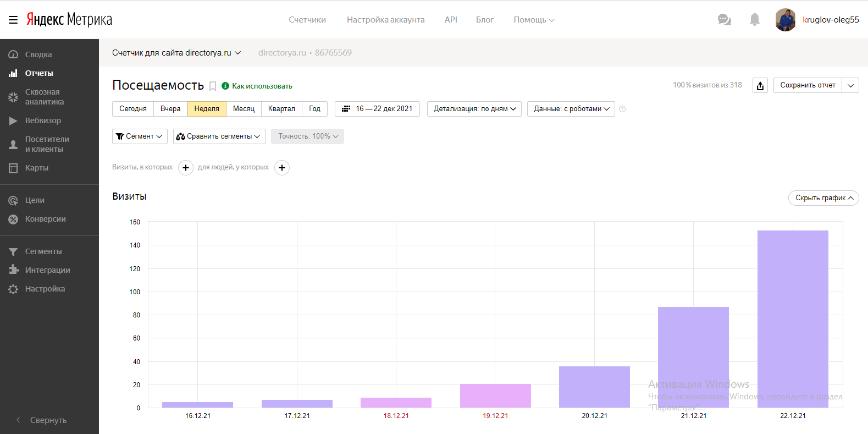Click the Вебвизор play icon
The height and width of the screenshot is (434, 868).
click(13, 120)
